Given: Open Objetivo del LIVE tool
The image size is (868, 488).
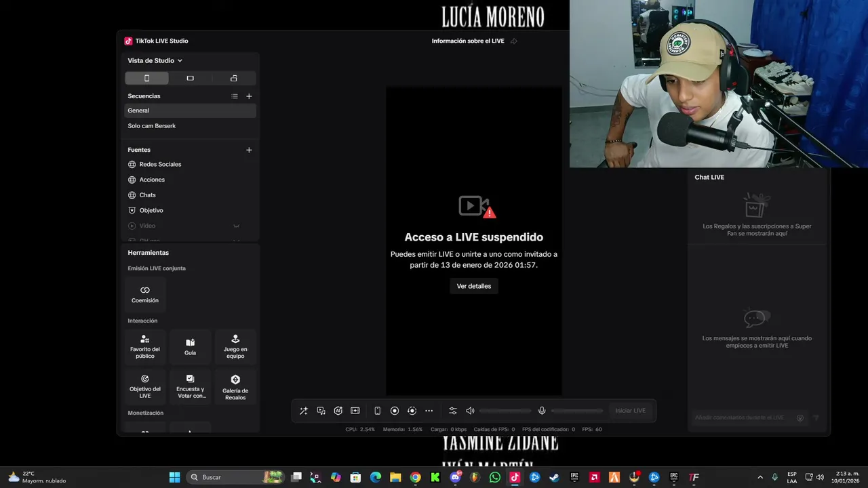Looking at the screenshot, I should tap(145, 386).
